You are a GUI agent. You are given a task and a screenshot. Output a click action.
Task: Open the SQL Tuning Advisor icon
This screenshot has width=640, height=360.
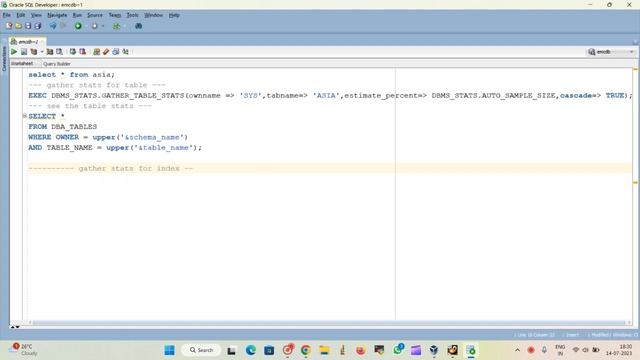point(60,52)
